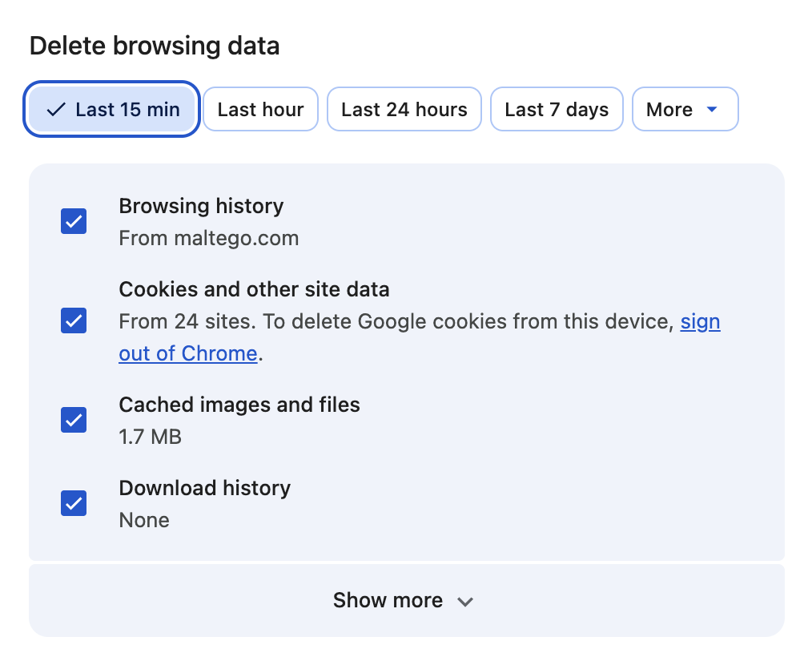Click the 1.7 MB cache size text

coord(150,437)
